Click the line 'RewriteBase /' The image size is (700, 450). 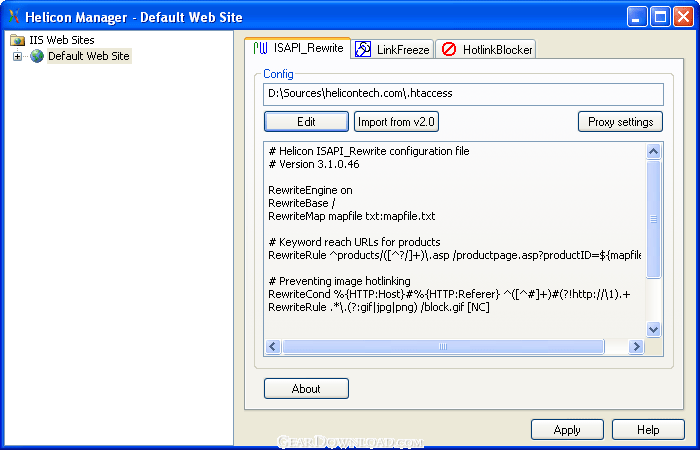point(302,203)
